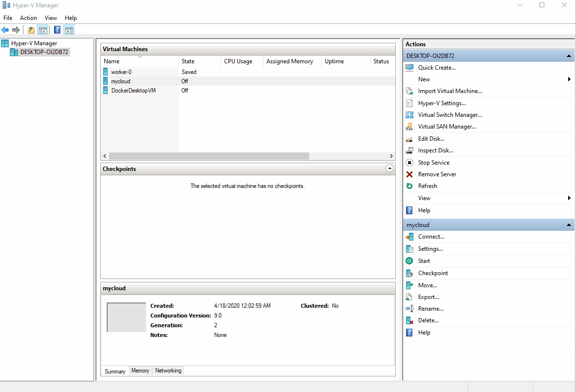Click the mycloud VM preview thumbnail

(127, 317)
